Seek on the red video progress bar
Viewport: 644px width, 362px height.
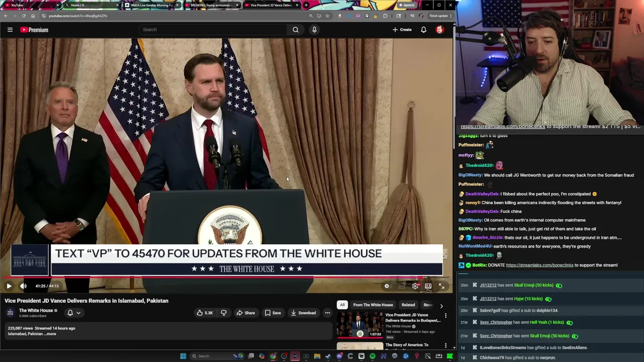click(226, 278)
